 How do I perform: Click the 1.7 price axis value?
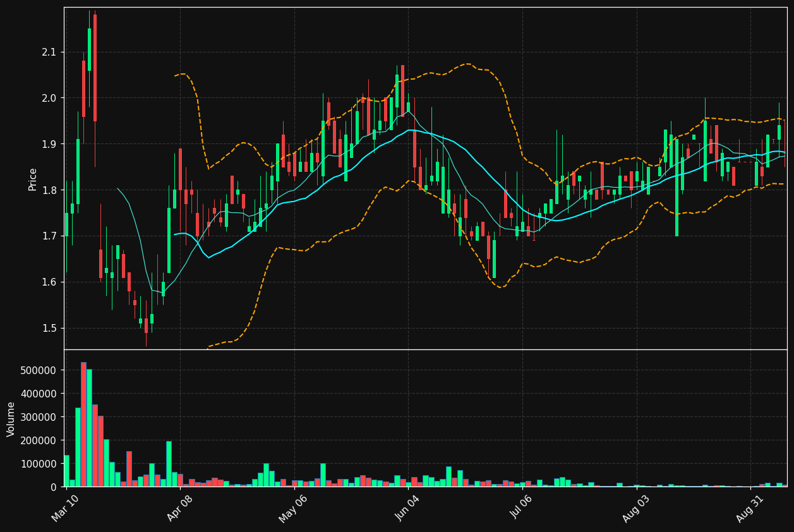click(x=49, y=236)
